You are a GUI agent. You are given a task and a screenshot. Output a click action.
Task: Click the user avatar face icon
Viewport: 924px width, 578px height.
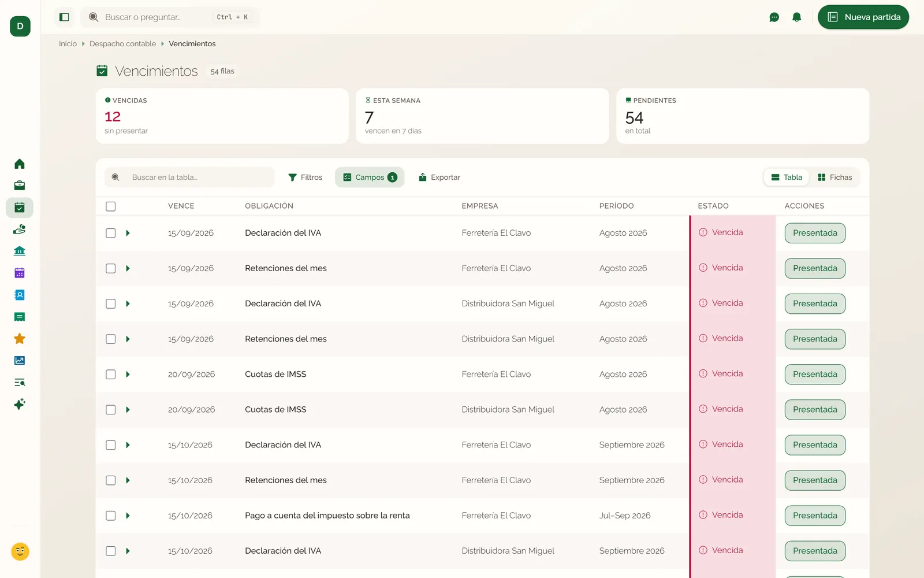[20, 551]
